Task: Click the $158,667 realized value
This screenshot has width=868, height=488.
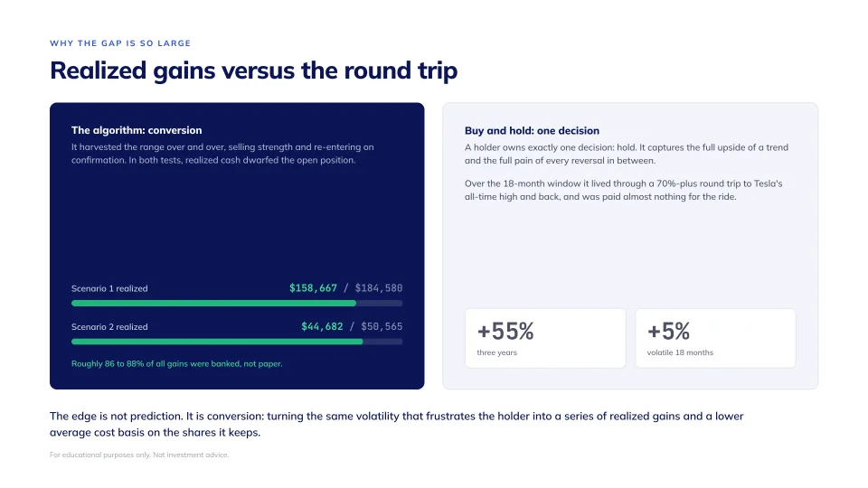Action: click(313, 287)
